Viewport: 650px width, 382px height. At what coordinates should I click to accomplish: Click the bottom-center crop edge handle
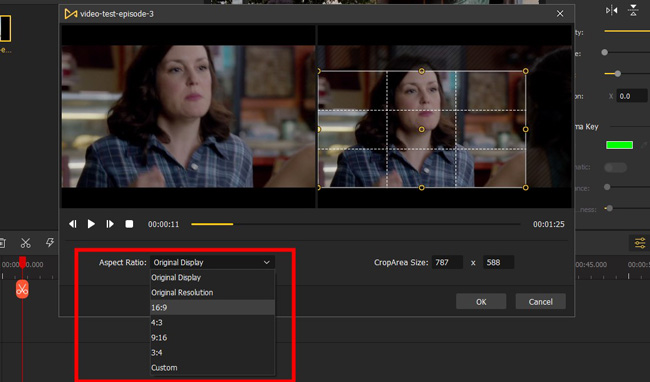422,188
